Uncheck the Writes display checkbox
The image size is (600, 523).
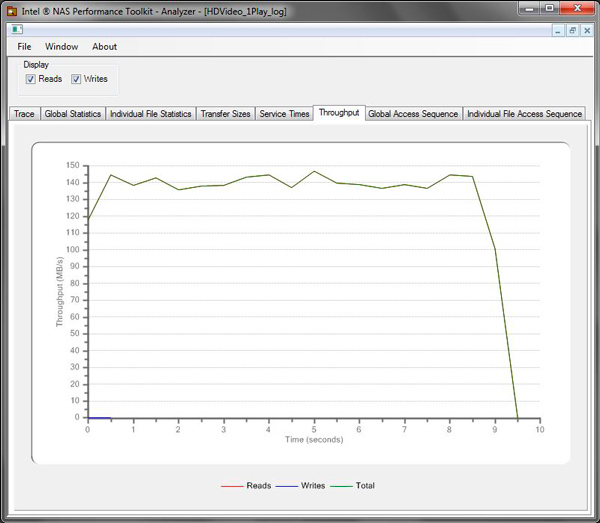coord(76,79)
